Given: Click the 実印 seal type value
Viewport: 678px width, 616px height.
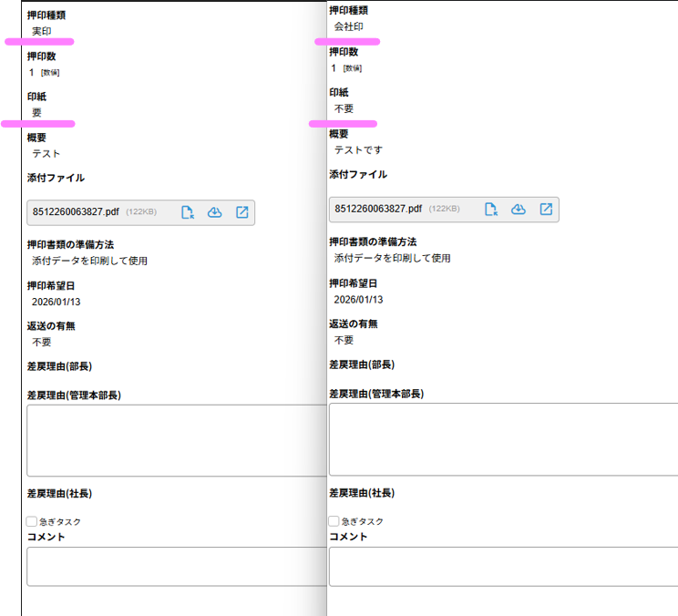Looking at the screenshot, I should (x=42, y=31).
